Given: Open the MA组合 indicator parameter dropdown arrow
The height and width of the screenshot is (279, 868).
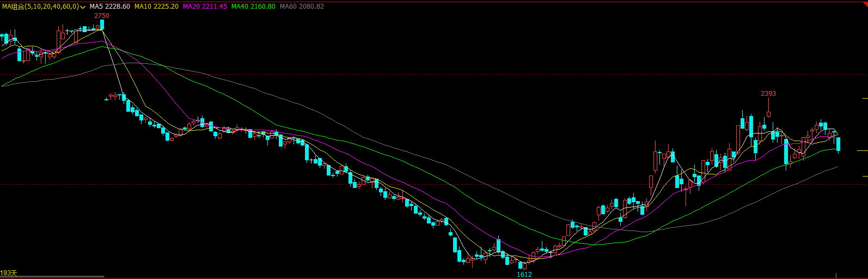Looking at the screenshot, I should coord(83,7).
